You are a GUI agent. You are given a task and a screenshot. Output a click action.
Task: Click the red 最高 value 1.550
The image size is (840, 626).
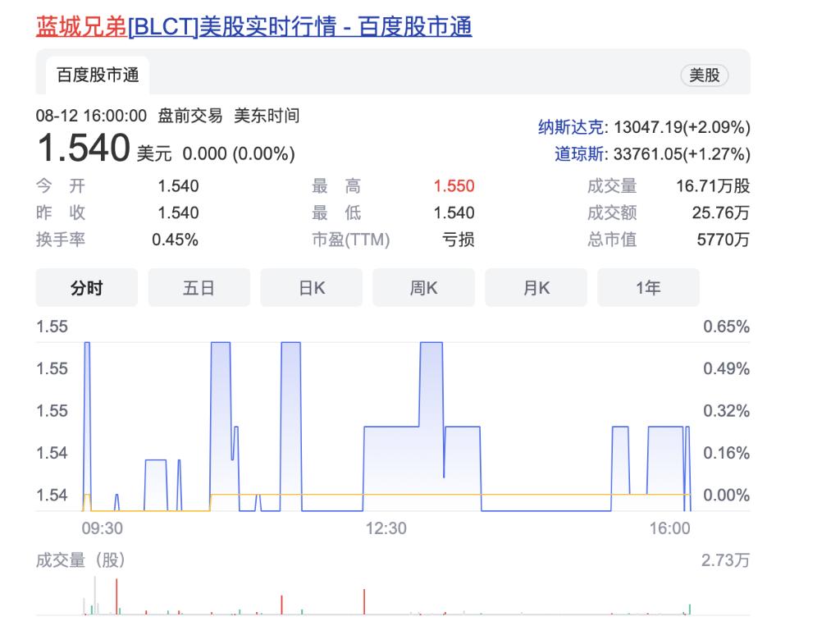coord(454,186)
